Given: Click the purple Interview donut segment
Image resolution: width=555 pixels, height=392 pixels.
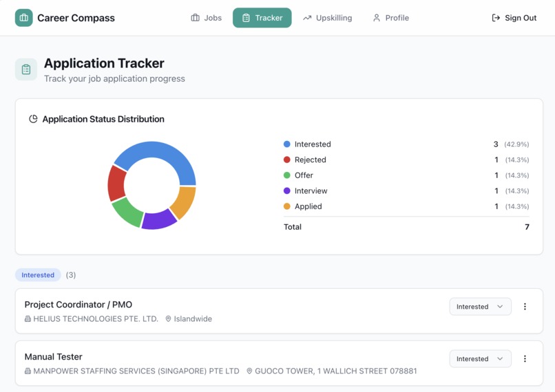Looking at the screenshot, I should (x=158, y=220).
